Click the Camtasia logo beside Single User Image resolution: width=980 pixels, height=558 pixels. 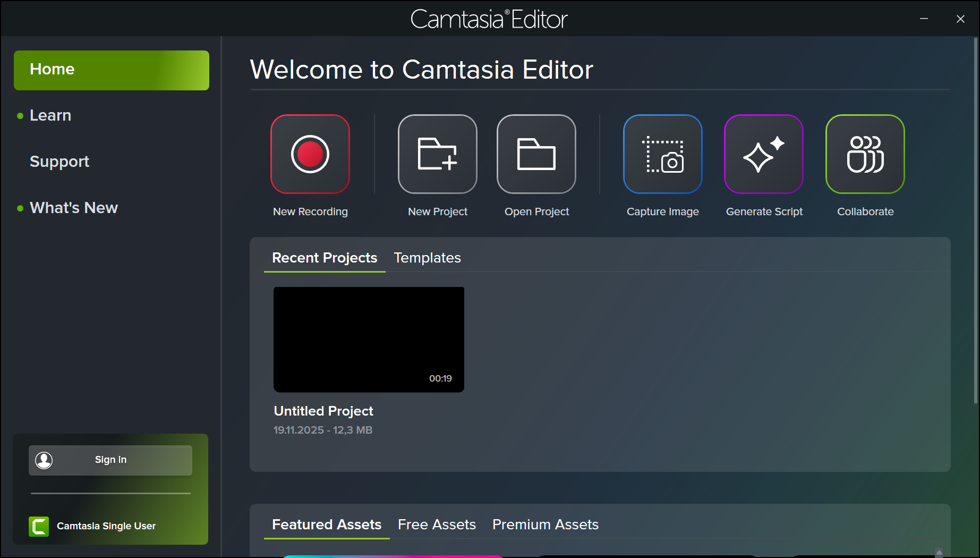[39, 526]
